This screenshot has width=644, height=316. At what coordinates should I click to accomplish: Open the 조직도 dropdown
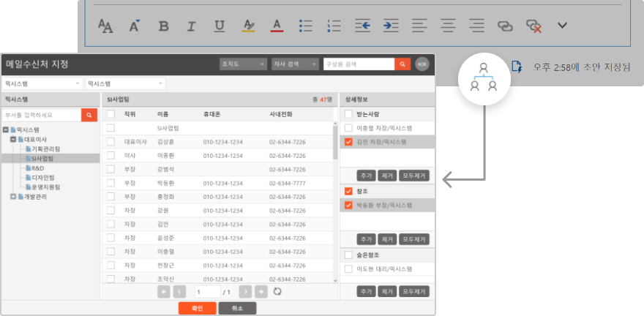[243, 64]
